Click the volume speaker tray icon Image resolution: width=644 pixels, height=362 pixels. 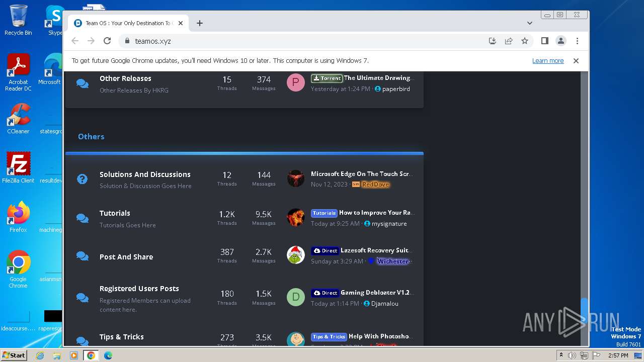[x=572, y=355]
